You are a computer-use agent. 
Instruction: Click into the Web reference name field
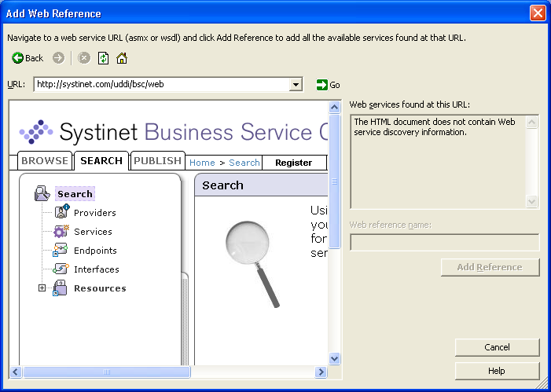(445, 243)
